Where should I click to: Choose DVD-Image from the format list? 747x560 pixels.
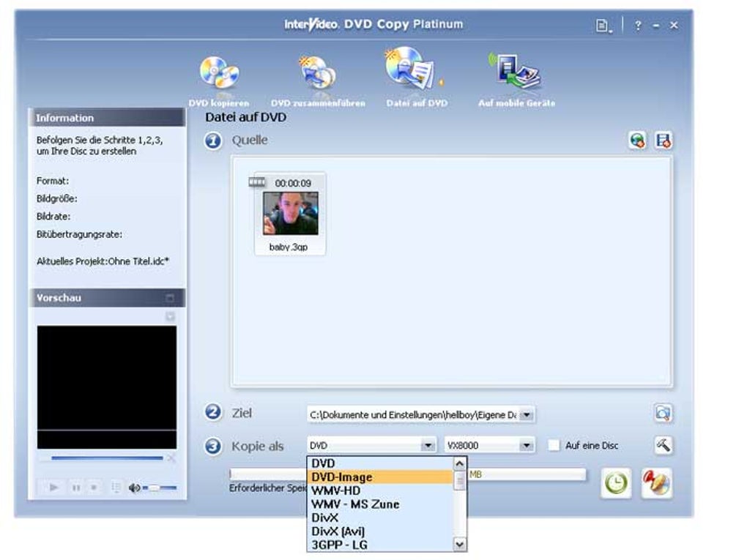tap(380, 477)
